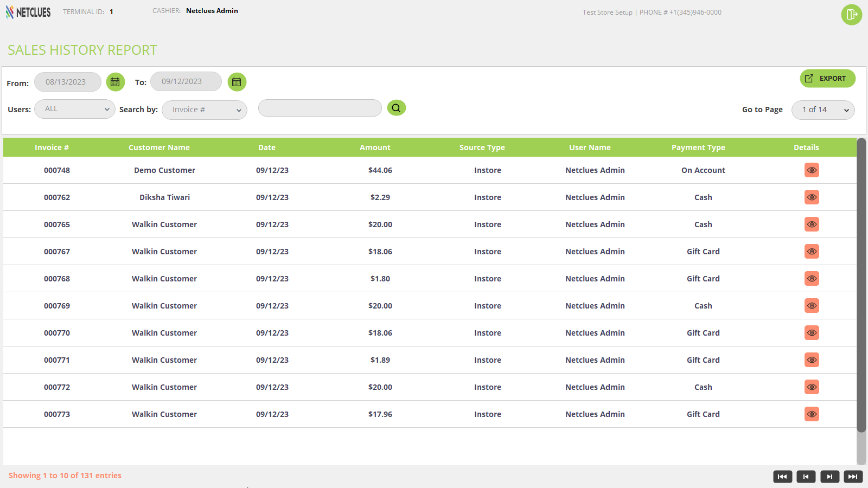Open details eye icon for invoice 000762
The width and height of the screenshot is (868, 488).
tap(812, 197)
